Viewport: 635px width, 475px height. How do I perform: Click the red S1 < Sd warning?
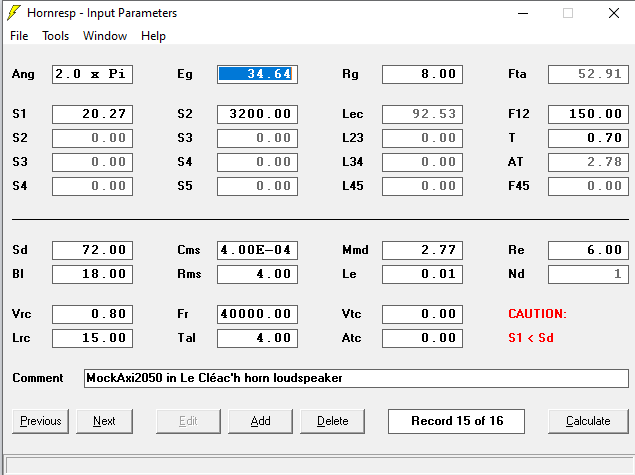click(531, 338)
